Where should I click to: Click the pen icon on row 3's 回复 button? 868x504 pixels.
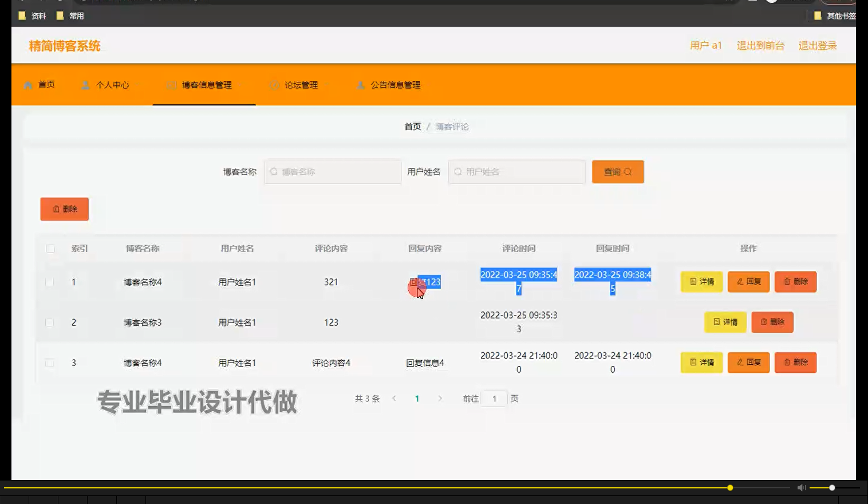(739, 362)
